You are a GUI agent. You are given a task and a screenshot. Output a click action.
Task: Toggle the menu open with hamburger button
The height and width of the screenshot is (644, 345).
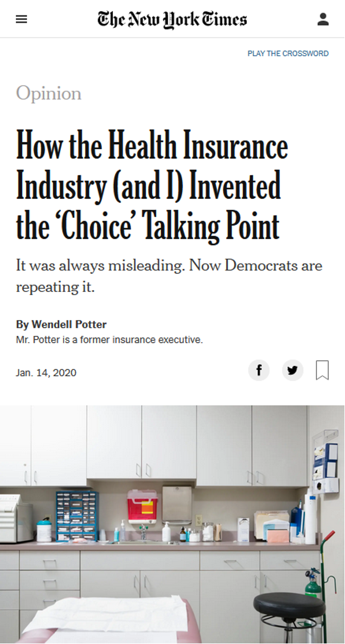click(x=22, y=19)
